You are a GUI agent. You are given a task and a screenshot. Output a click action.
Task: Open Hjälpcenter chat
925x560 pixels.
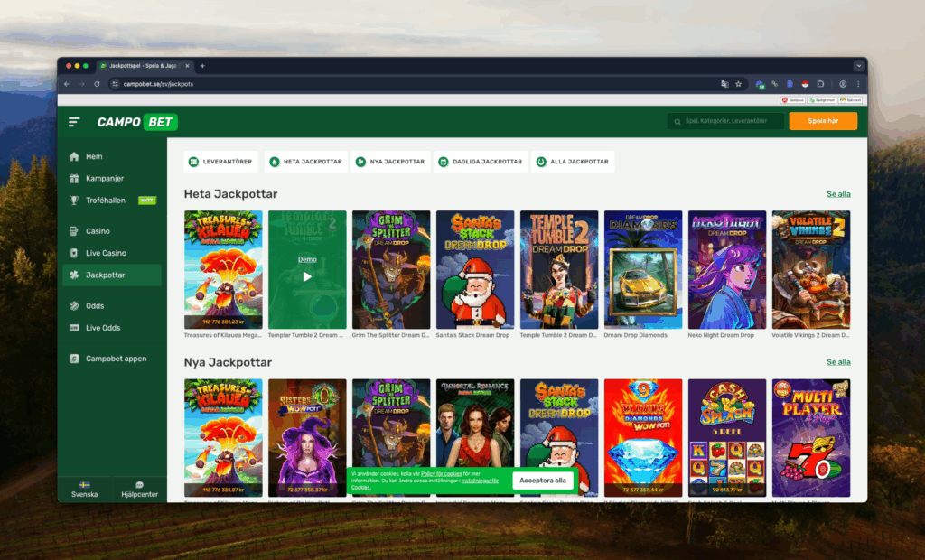click(x=139, y=490)
